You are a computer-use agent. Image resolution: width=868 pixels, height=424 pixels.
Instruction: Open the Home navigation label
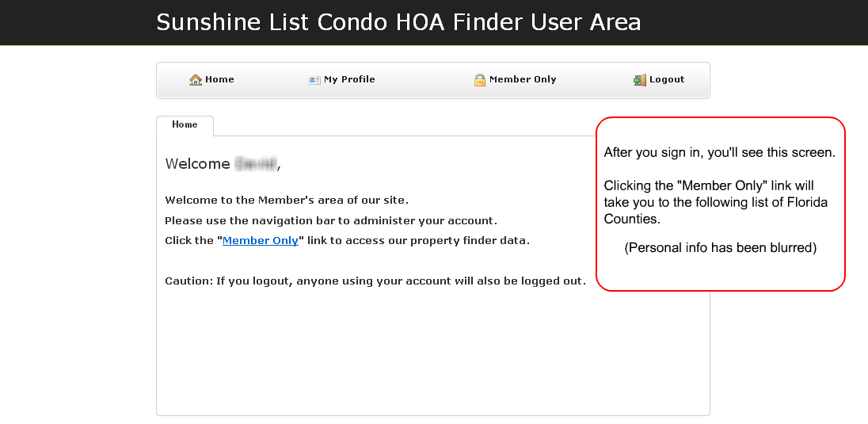coord(219,79)
